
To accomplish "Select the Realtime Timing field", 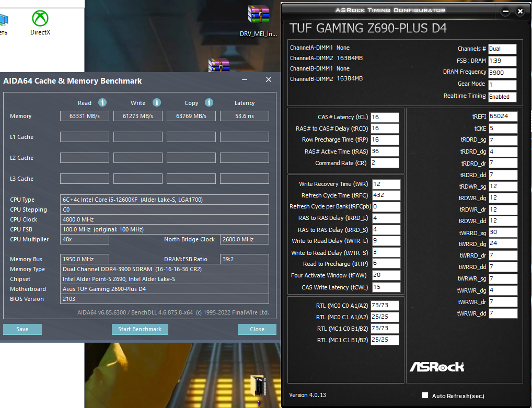I will tap(502, 97).
